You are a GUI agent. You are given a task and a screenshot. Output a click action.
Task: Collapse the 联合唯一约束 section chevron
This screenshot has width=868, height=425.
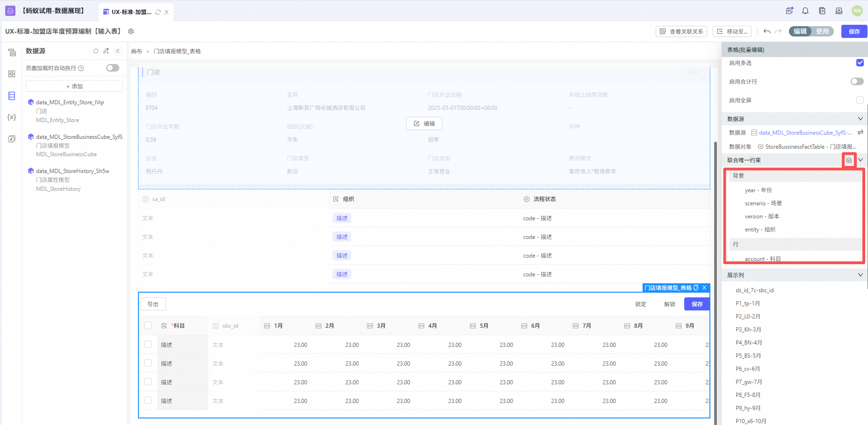(x=861, y=160)
